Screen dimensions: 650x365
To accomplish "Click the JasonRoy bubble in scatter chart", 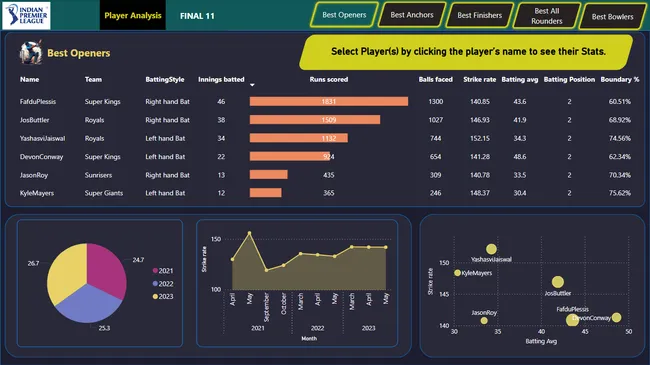I will 484,321.
